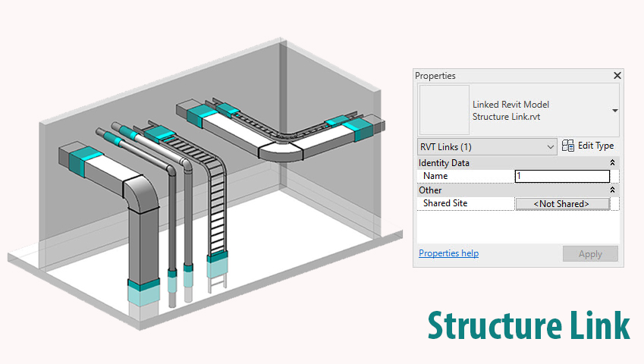Select the 'Shared Site' parameter label
The image size is (644, 364).
tap(445, 203)
